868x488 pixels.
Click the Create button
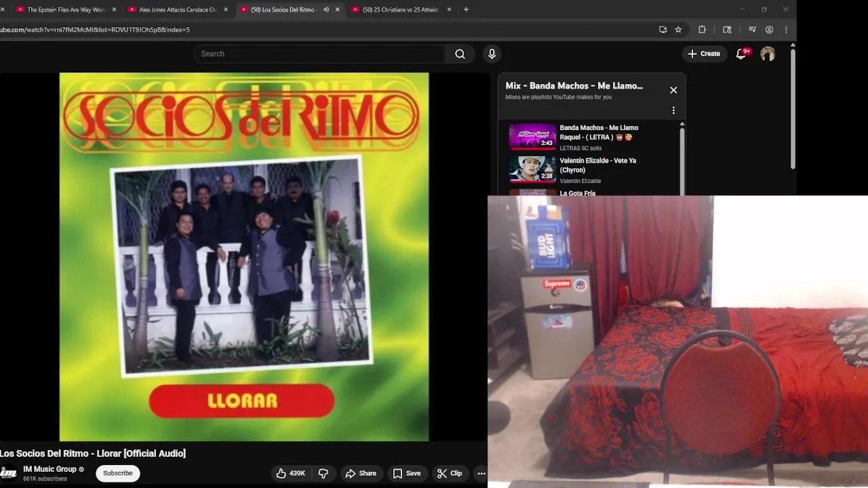[x=704, y=54]
